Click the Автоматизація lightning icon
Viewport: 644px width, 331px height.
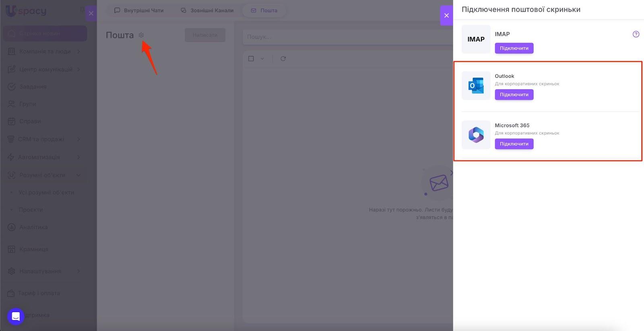coord(11,157)
